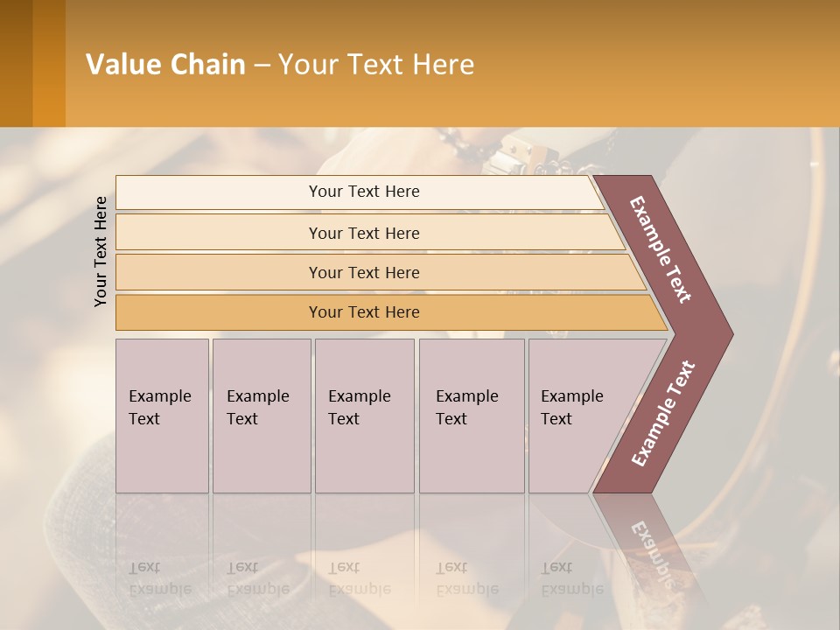Click the vertical rotated "Your Text Here" label

pos(101,251)
